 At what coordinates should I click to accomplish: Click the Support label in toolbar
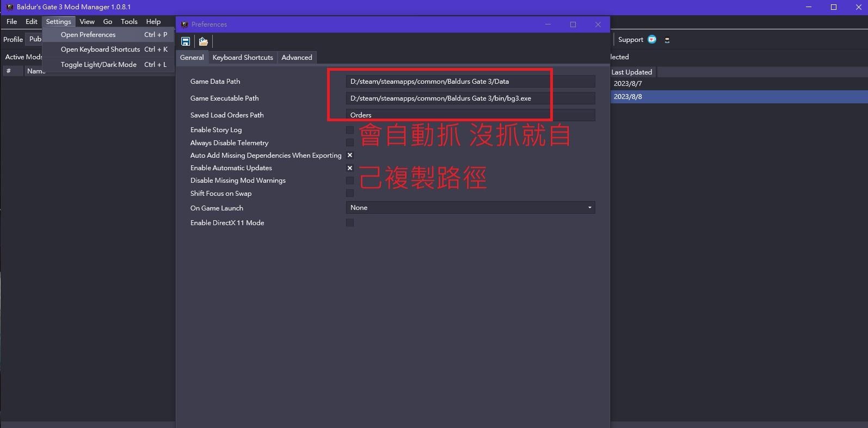click(x=630, y=40)
